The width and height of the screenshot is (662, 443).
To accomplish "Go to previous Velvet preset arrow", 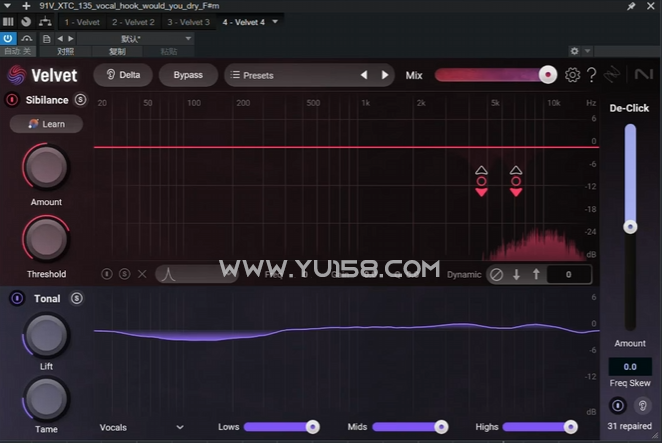I will tap(364, 75).
